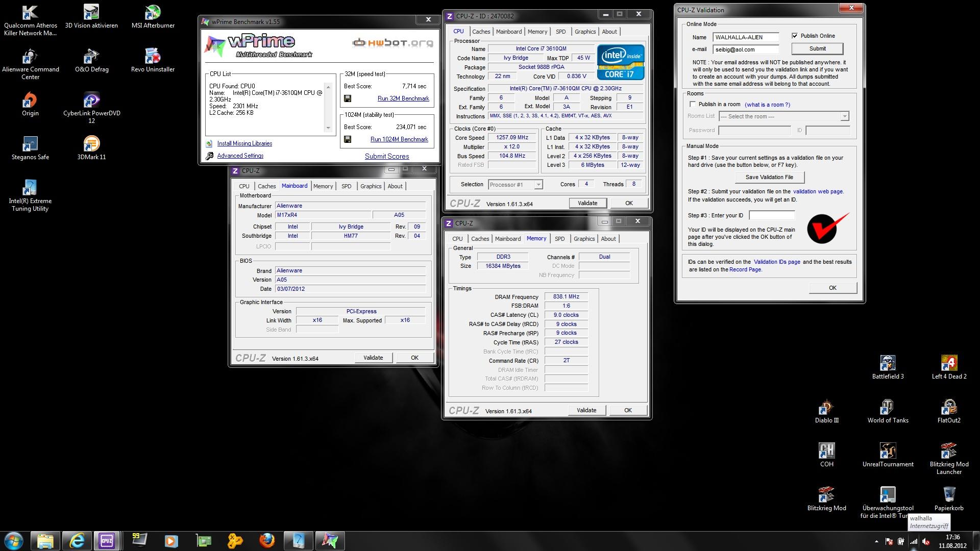Open Diablo III desktop icon
The height and width of the screenshot is (551, 980).
click(x=826, y=412)
